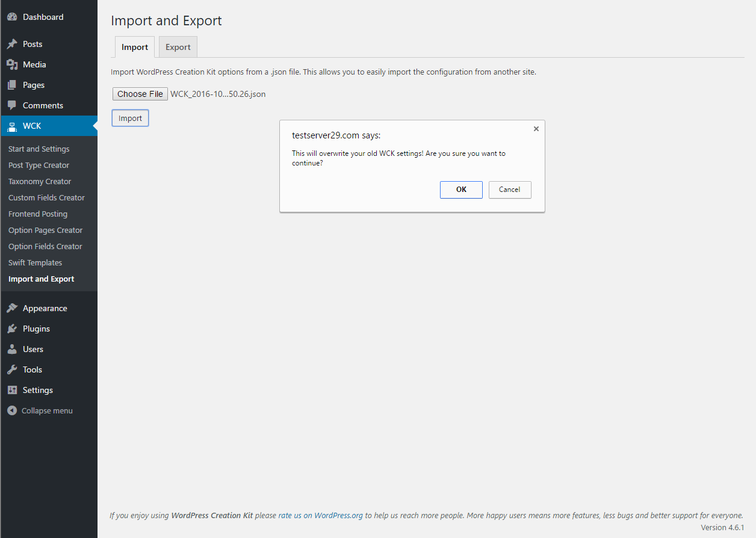Viewport: 756px width, 538px height.
Task: Select the Import tab
Action: pos(134,46)
